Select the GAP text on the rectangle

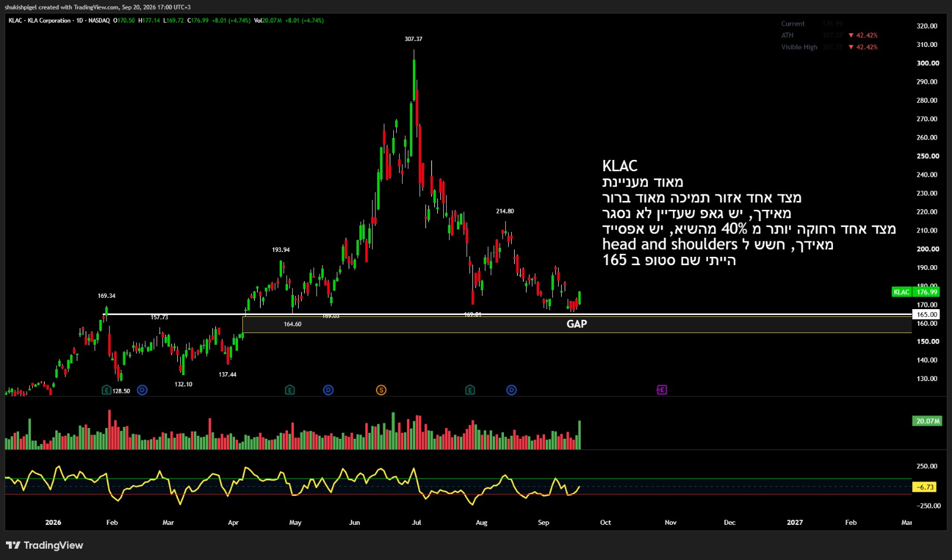point(577,324)
